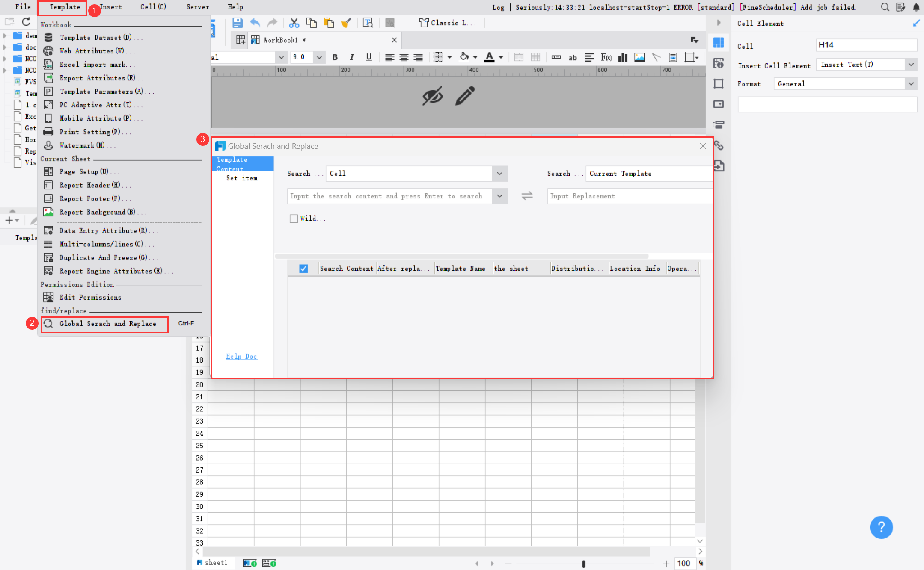Click the notification bell icon
Screen dimensions: 924x570
(916, 7)
